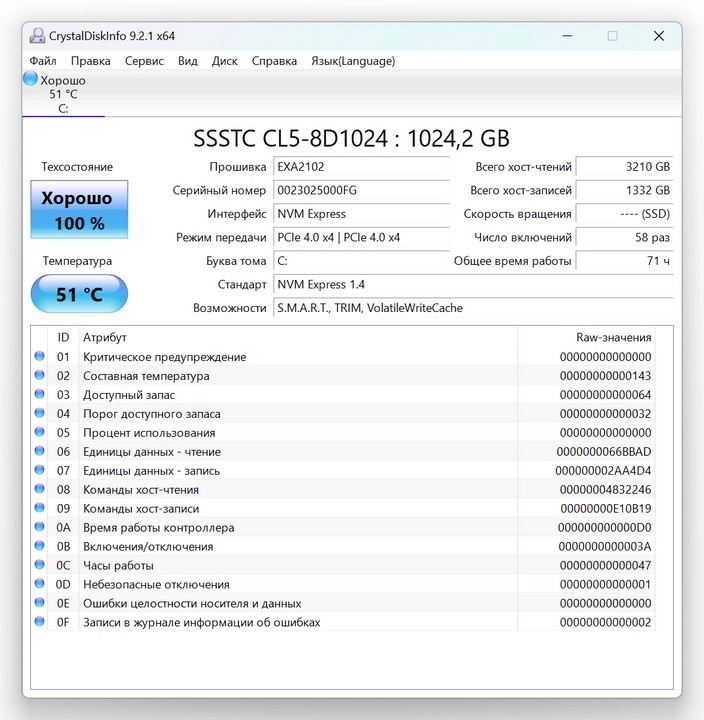Click raw value 00000000000064
Image resolution: width=704 pixels, height=720 pixels.
coord(605,395)
